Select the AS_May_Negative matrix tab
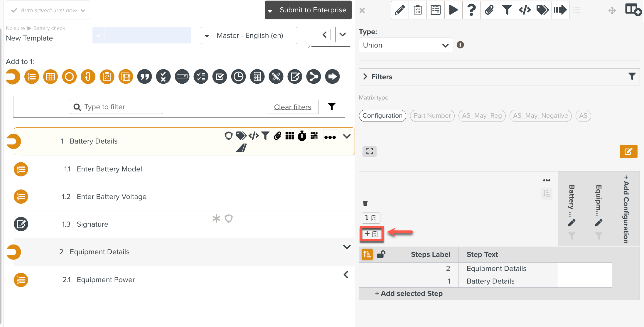The image size is (644, 327). click(x=540, y=116)
